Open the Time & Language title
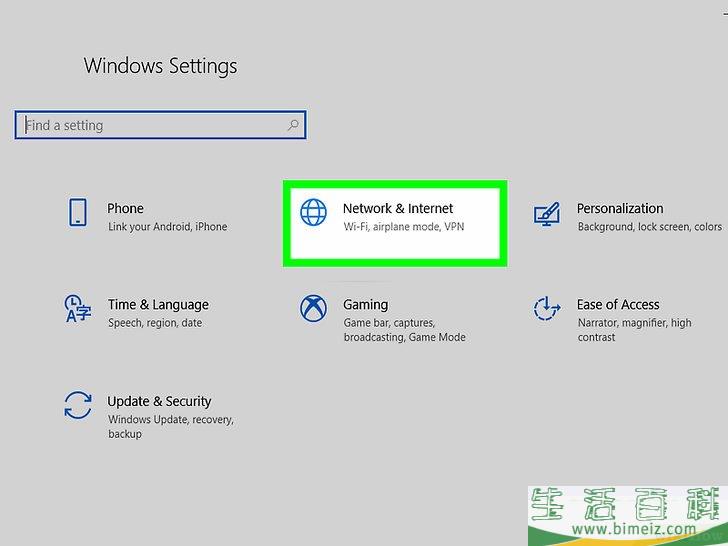728x546 pixels. coord(158,305)
